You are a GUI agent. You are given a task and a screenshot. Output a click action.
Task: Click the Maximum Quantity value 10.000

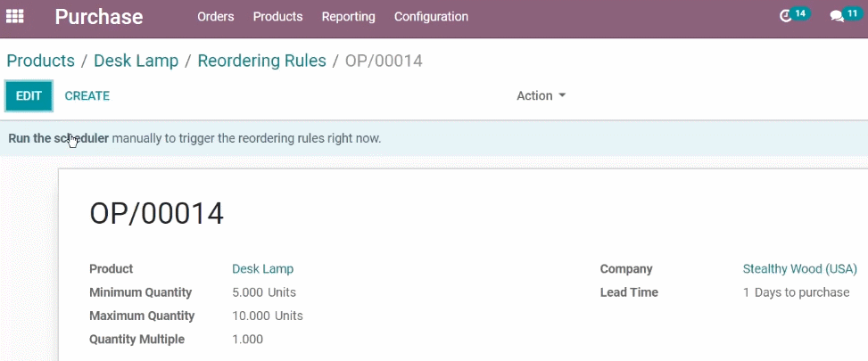pos(252,316)
